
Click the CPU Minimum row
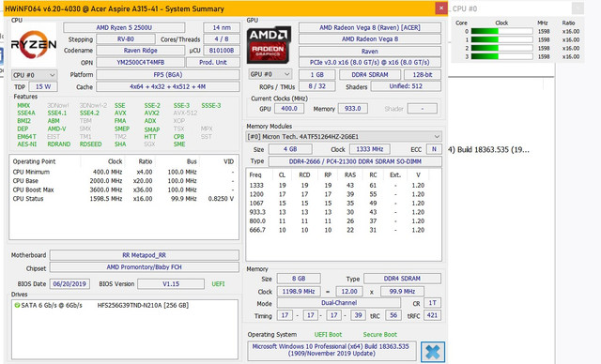coord(123,172)
